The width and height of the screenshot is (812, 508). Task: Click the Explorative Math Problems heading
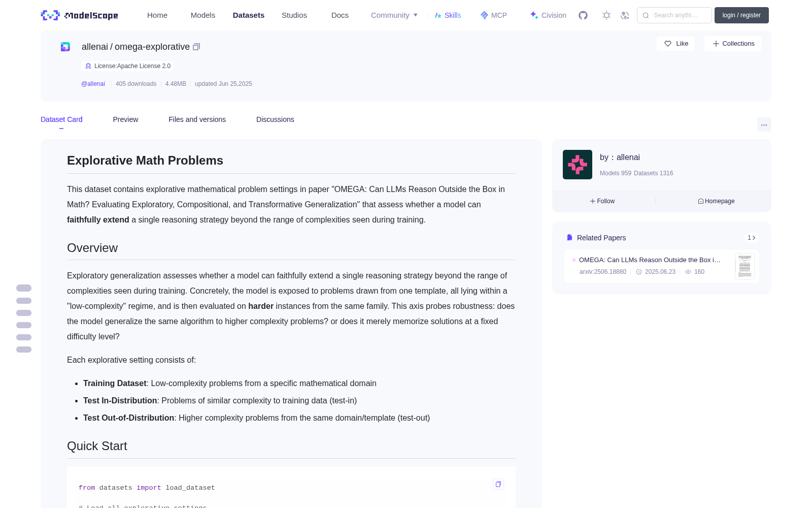point(145,161)
